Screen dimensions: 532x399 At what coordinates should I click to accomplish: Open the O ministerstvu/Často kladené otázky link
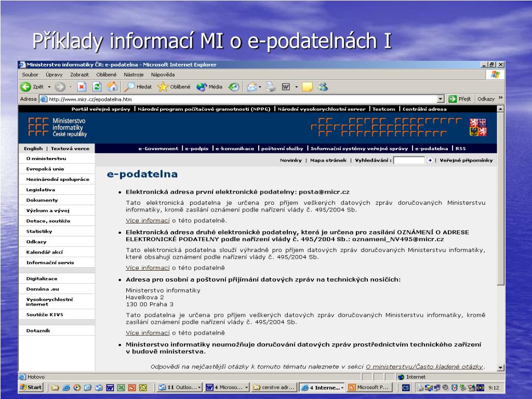coord(424,366)
